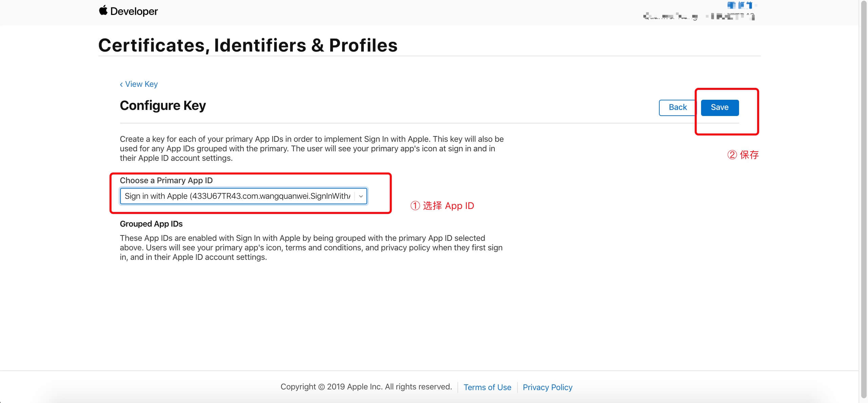Viewport: 868px width, 403px height.
Task: Click the Grouped App IDs description text
Action: pos(311,248)
